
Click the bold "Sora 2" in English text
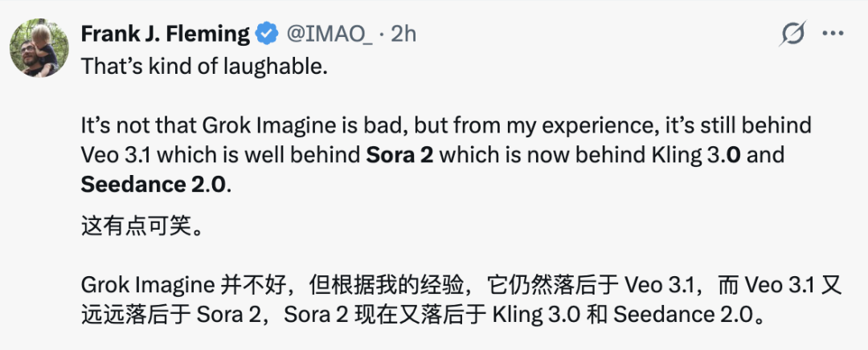point(399,154)
